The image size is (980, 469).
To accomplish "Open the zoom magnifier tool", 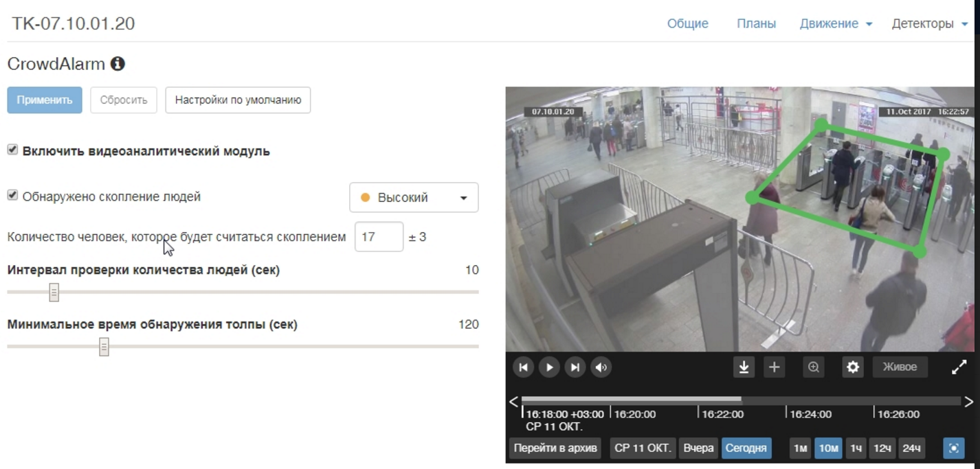I will [x=814, y=367].
